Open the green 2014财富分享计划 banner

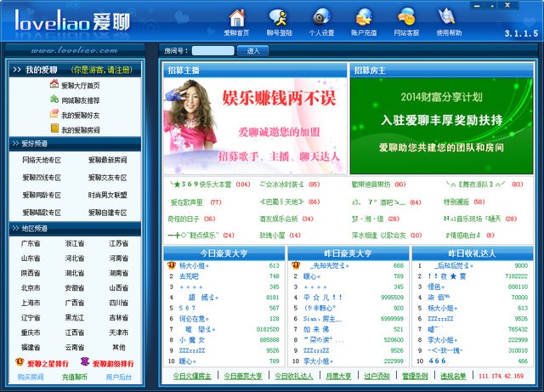[441, 126]
